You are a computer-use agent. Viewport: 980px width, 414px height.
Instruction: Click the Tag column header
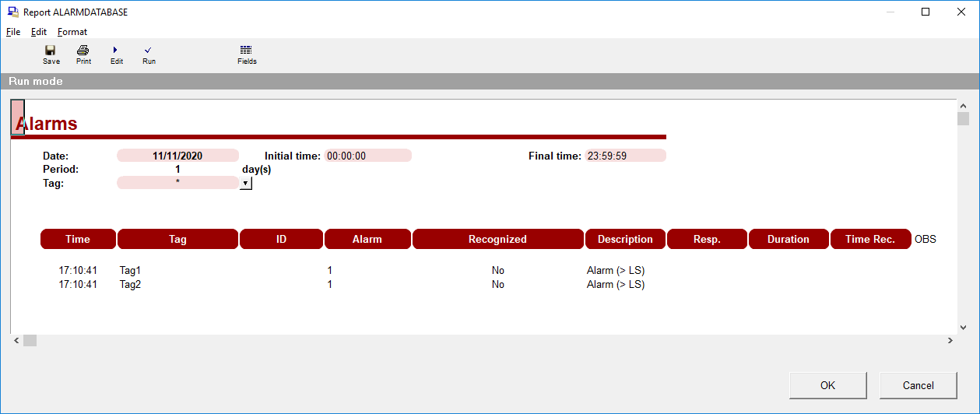coord(177,239)
